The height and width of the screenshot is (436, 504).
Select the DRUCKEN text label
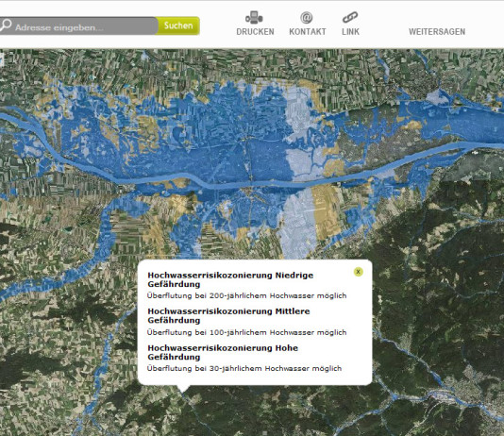(x=255, y=32)
